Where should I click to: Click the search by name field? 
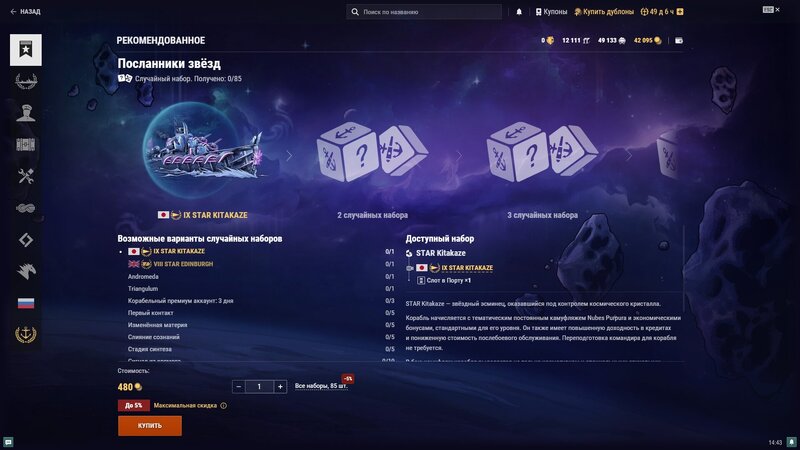(x=424, y=12)
